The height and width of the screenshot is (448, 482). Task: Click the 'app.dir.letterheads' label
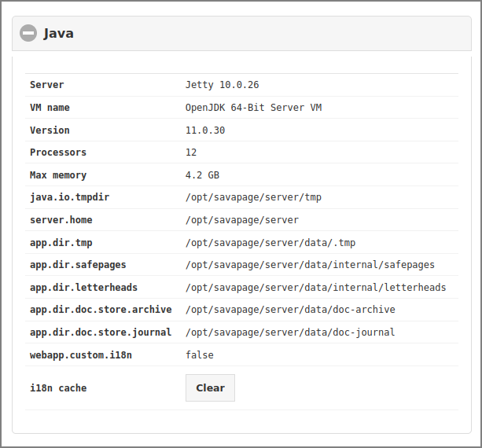(x=83, y=288)
